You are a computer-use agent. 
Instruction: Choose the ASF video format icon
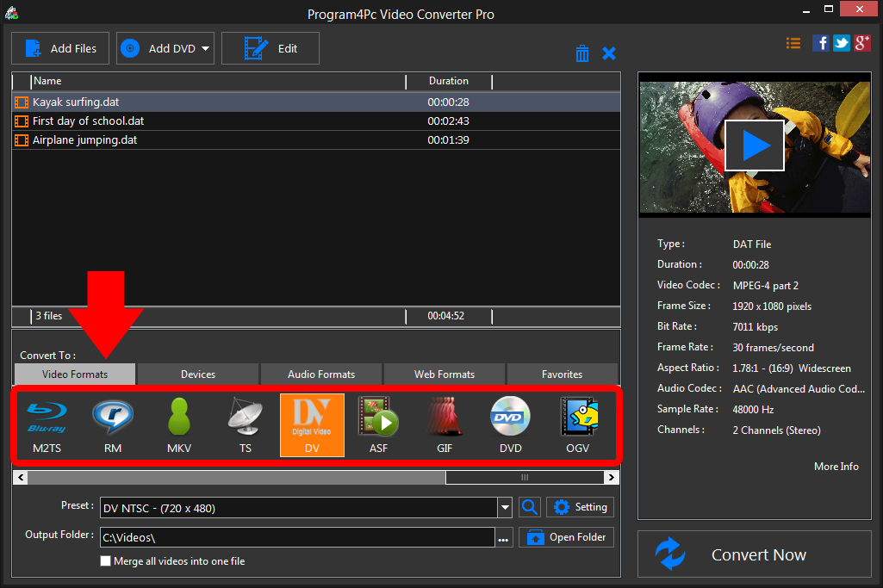click(378, 425)
